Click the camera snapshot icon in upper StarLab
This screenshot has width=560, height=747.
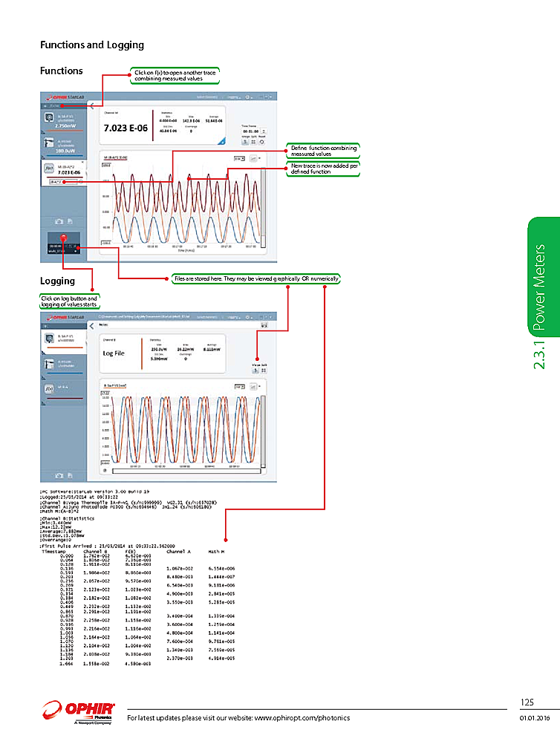click(x=59, y=221)
